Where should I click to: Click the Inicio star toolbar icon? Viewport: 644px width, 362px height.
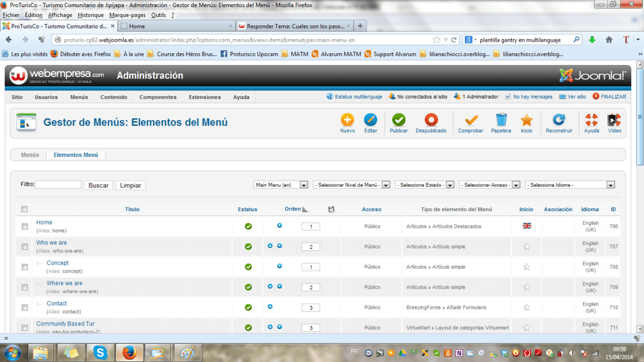(x=526, y=120)
